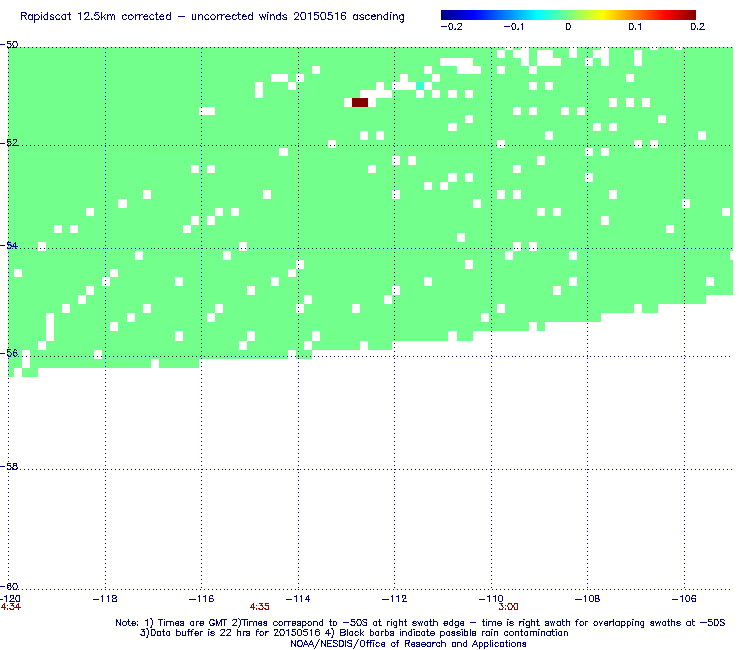Click the latitude label '-52'
This screenshot has height=650, width=740.
(9, 143)
